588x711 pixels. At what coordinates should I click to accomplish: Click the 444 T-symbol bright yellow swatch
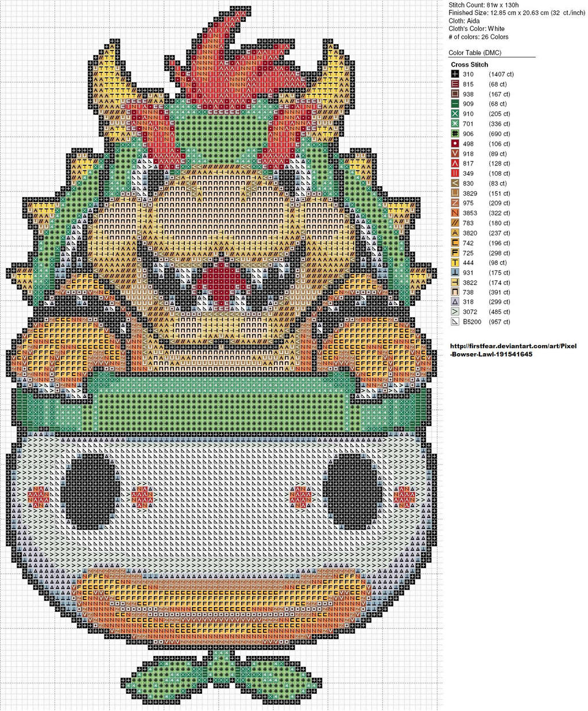coord(455,263)
